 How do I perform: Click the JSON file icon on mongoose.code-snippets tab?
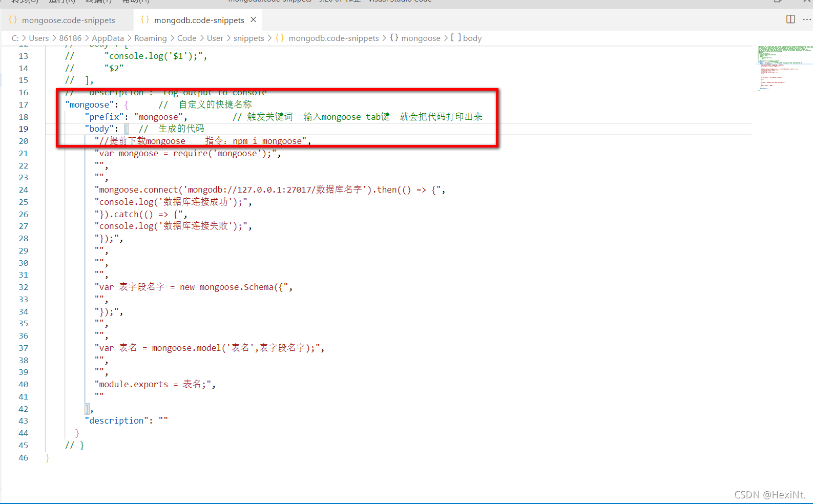13,20
